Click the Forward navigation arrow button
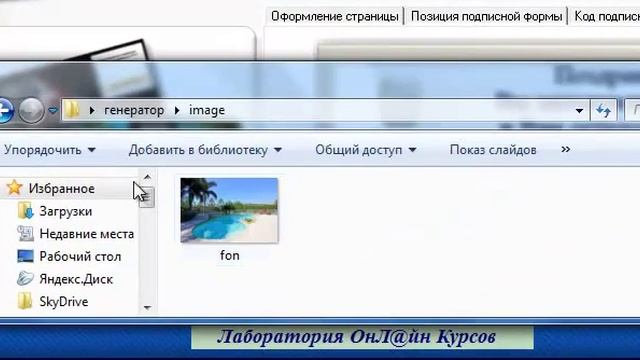640x360 pixels. point(31,111)
